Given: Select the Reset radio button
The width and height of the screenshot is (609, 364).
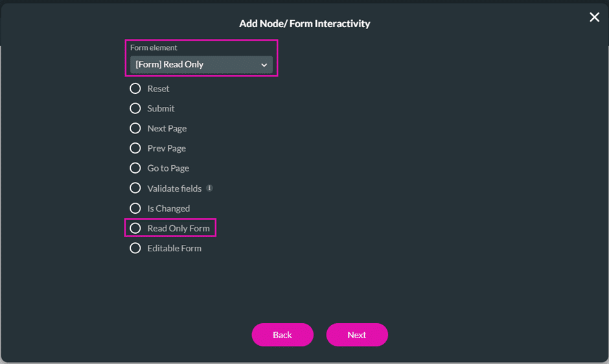Looking at the screenshot, I should [x=135, y=89].
